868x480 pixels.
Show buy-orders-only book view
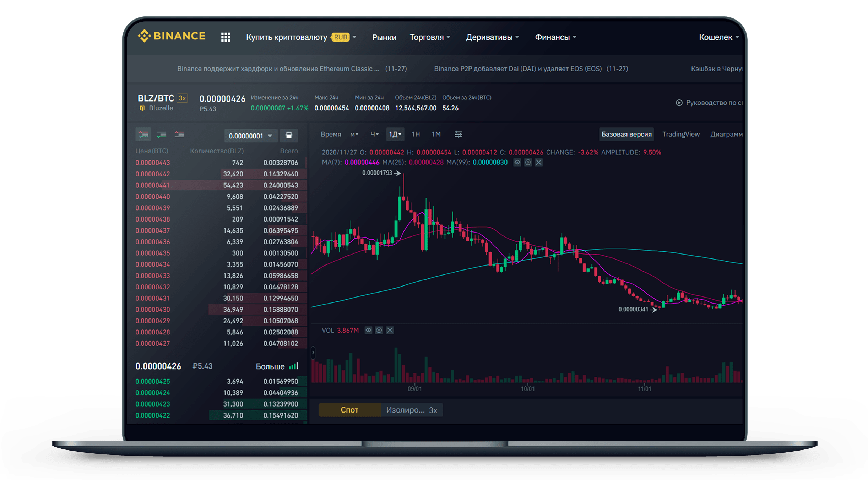click(x=162, y=134)
